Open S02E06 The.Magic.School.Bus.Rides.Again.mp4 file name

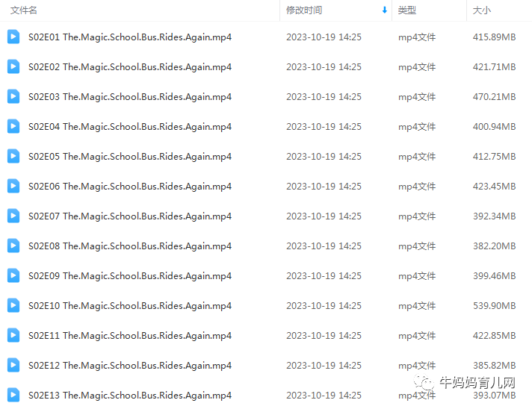[130, 186]
